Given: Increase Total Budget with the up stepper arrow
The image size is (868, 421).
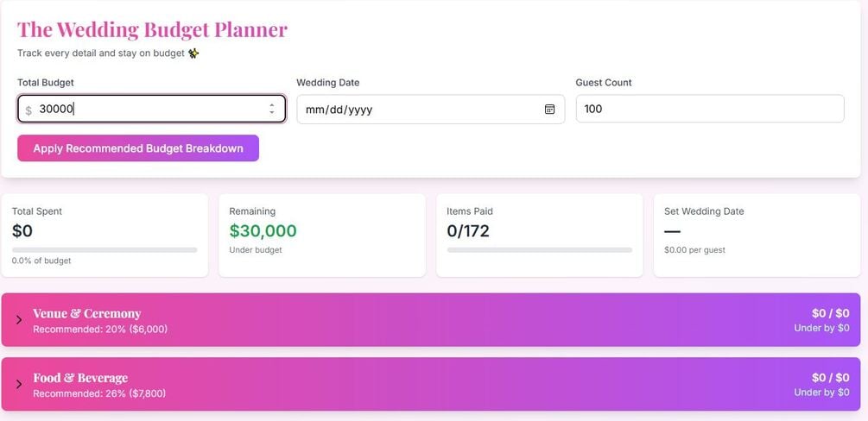Looking at the screenshot, I should [x=272, y=105].
